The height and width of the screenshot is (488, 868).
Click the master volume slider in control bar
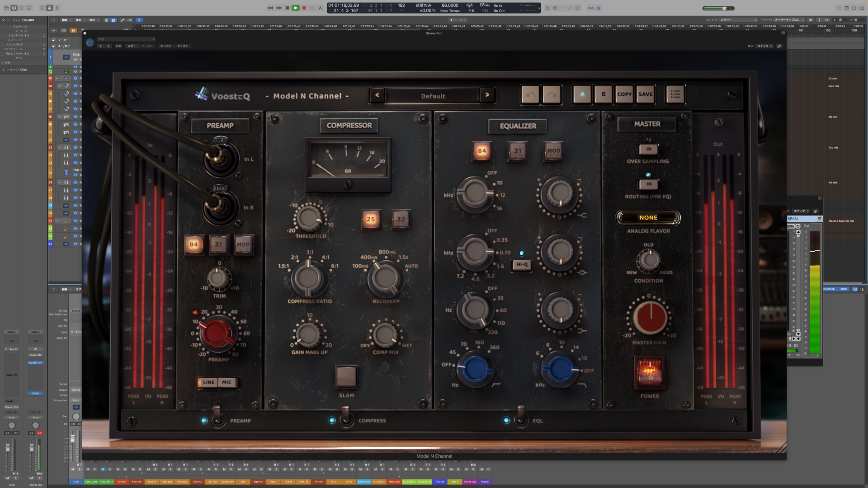pyautogui.click(x=718, y=8)
